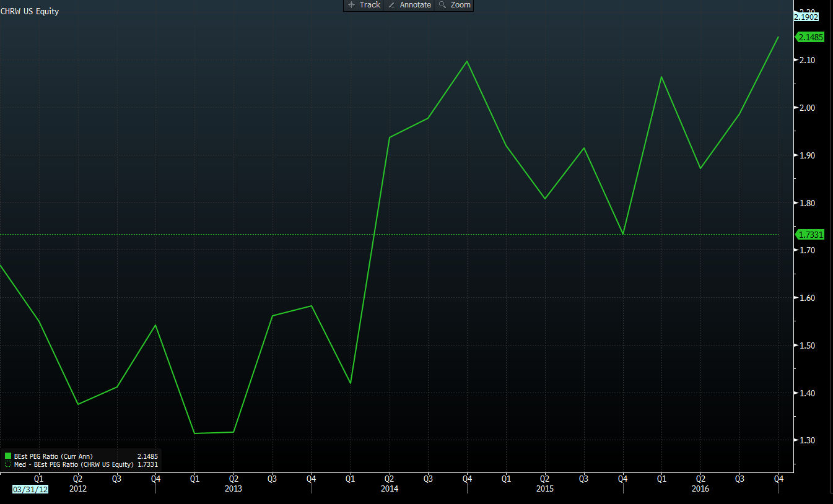Click the 2.1485 value in the legend

click(148, 456)
